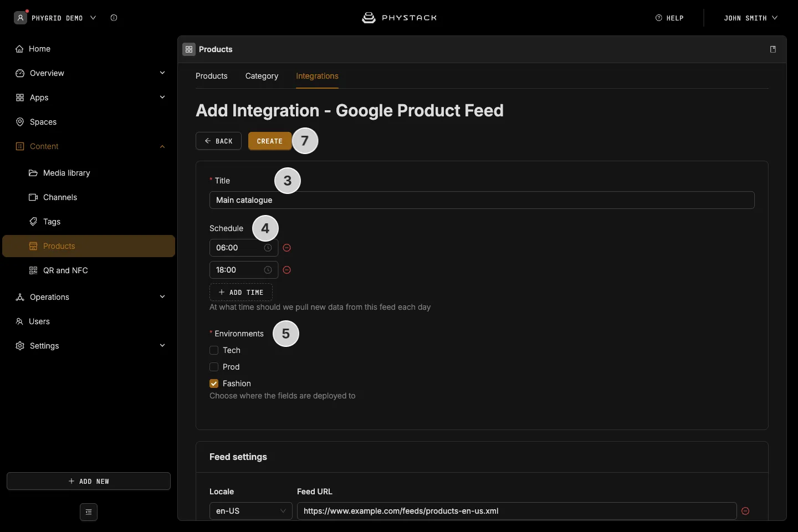Image resolution: width=798 pixels, height=532 pixels.
Task: Open Tags in sidebar
Action: (89, 222)
